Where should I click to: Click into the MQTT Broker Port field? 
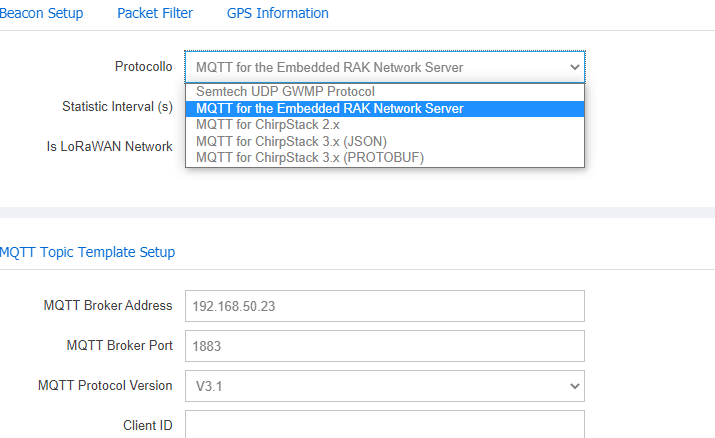384,346
